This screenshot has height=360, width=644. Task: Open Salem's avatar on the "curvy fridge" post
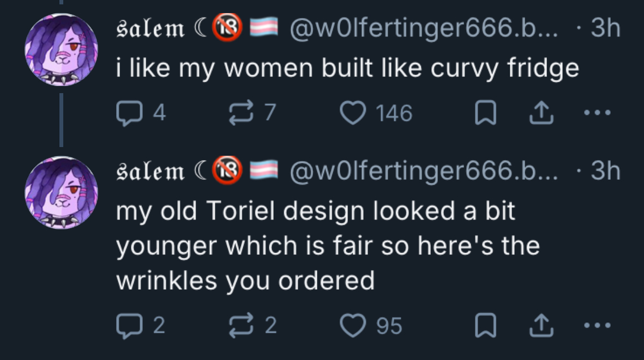point(61,50)
